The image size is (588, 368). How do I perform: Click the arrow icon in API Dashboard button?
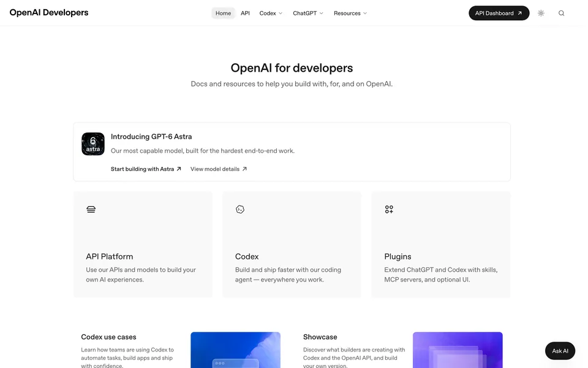tap(520, 13)
